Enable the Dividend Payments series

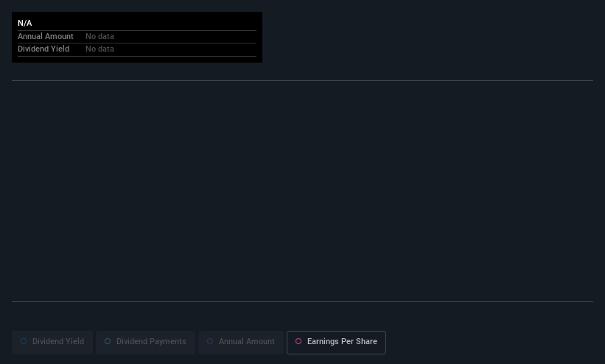(145, 343)
